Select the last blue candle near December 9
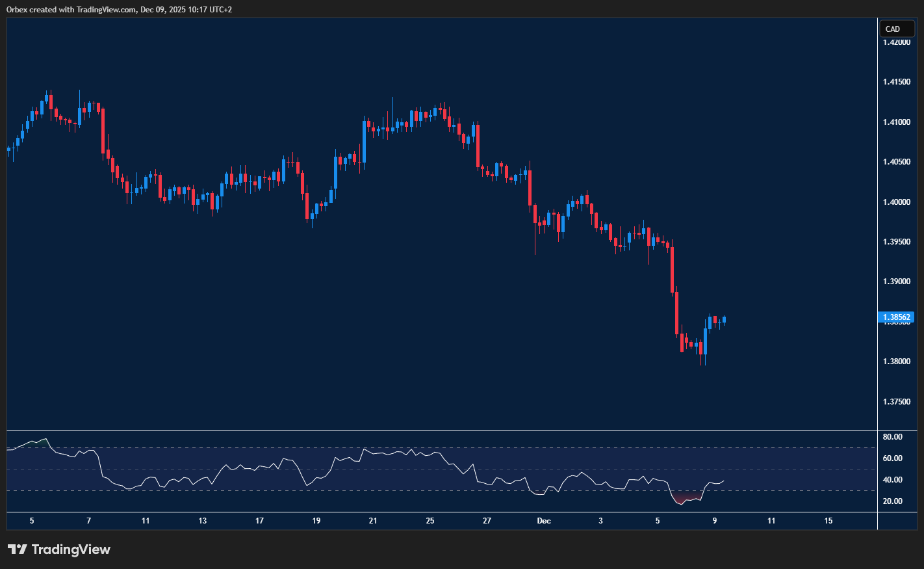The image size is (924, 569). pyautogui.click(x=723, y=320)
